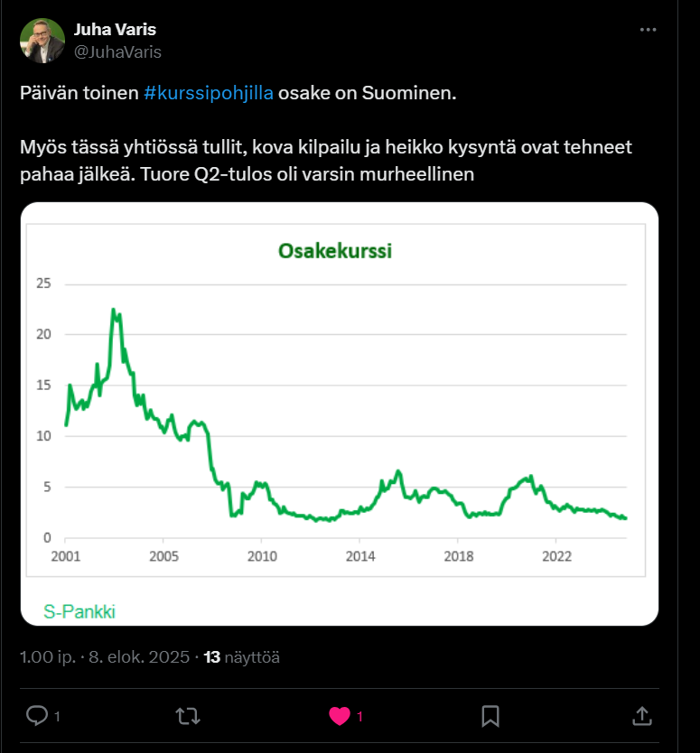
Task: Click the like count beside the heart
Action: point(359,717)
